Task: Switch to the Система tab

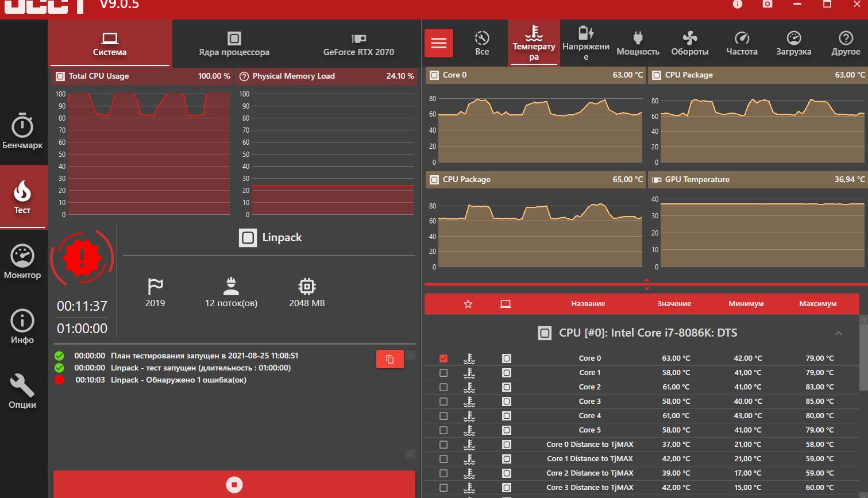Action: tap(110, 44)
